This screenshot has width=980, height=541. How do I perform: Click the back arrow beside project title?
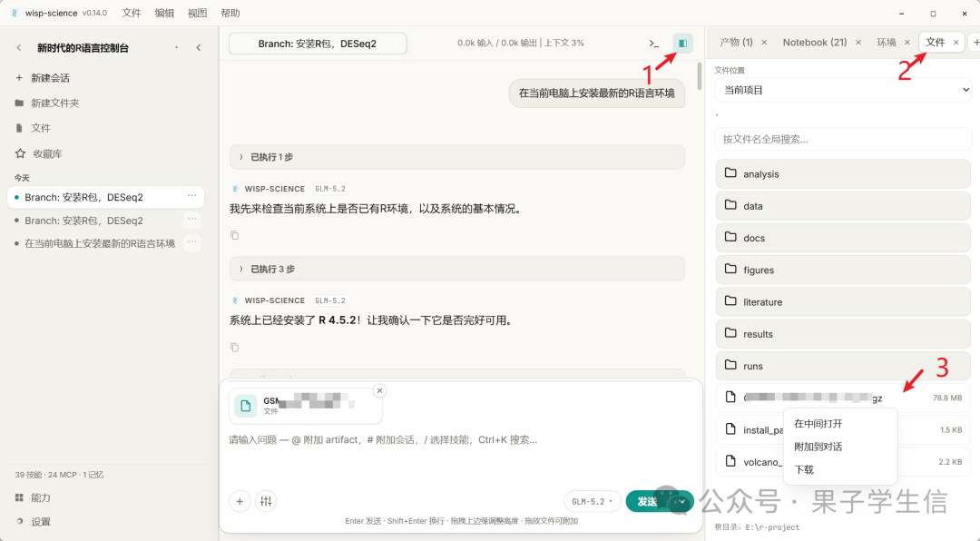[19, 47]
